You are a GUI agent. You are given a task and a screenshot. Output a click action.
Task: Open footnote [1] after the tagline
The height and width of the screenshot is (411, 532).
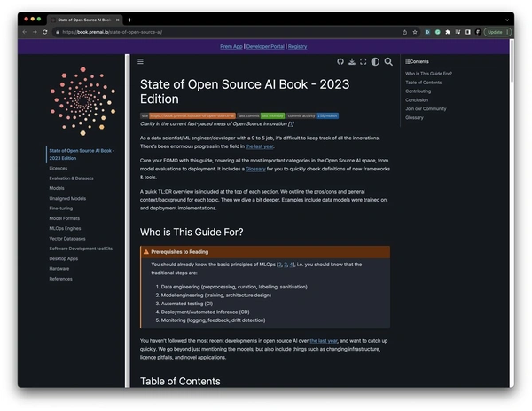[291, 124]
